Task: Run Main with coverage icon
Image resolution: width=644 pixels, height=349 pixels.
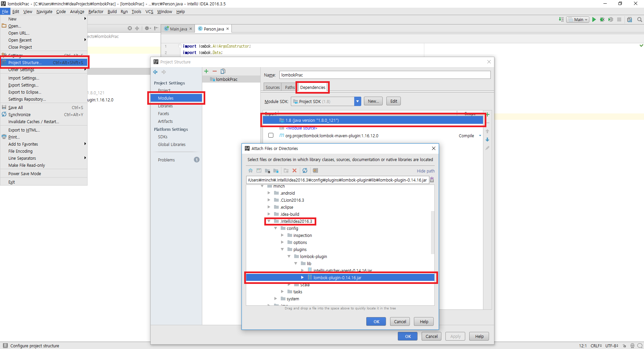Action: tap(611, 19)
